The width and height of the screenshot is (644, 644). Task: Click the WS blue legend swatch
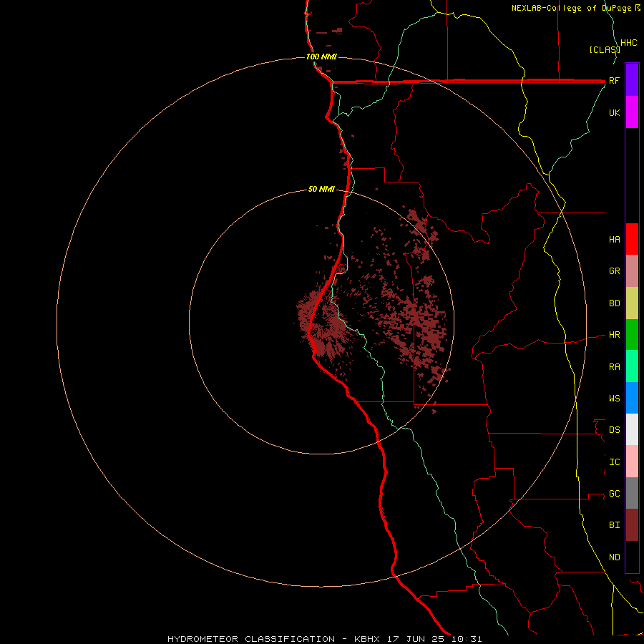point(632,398)
